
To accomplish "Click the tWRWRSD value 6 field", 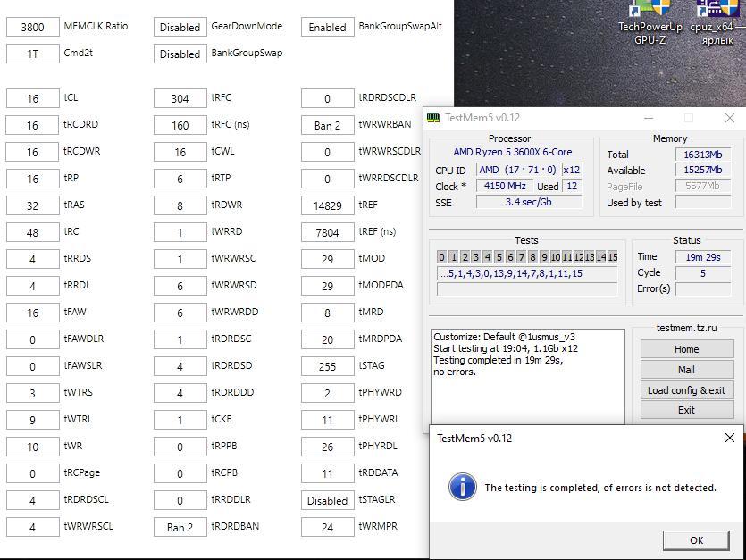I will click(x=180, y=286).
